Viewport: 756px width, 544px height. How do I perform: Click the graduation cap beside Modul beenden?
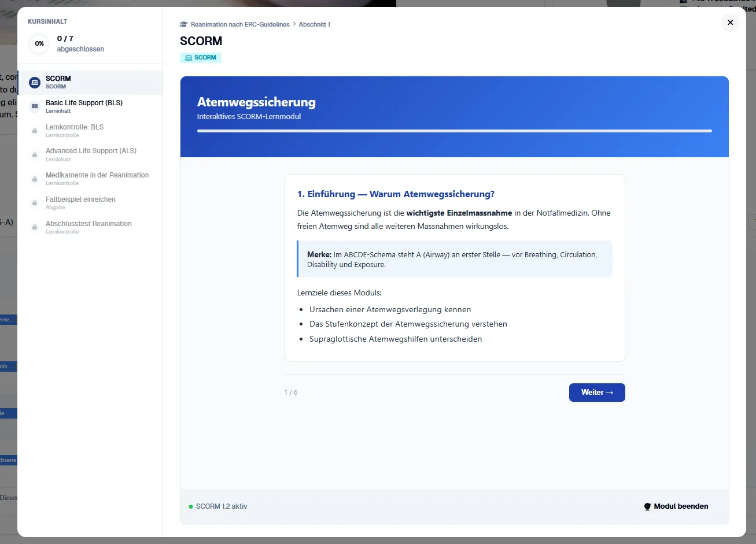pyautogui.click(x=647, y=506)
